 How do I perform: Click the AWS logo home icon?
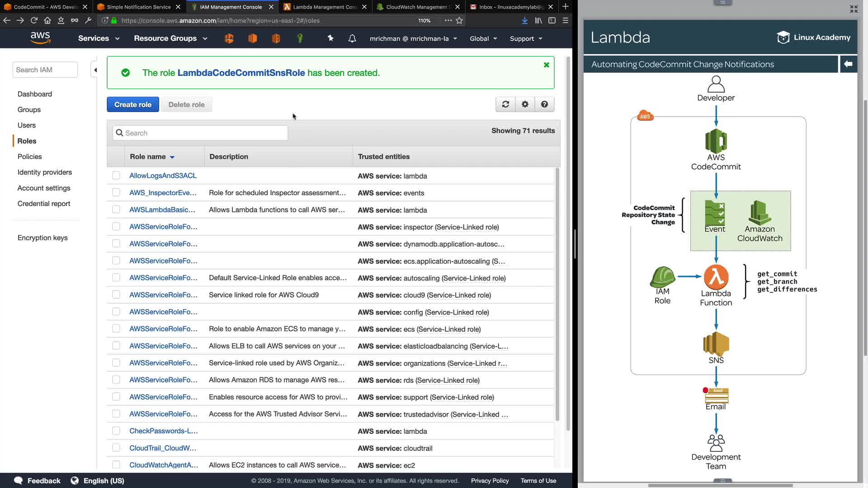point(40,38)
